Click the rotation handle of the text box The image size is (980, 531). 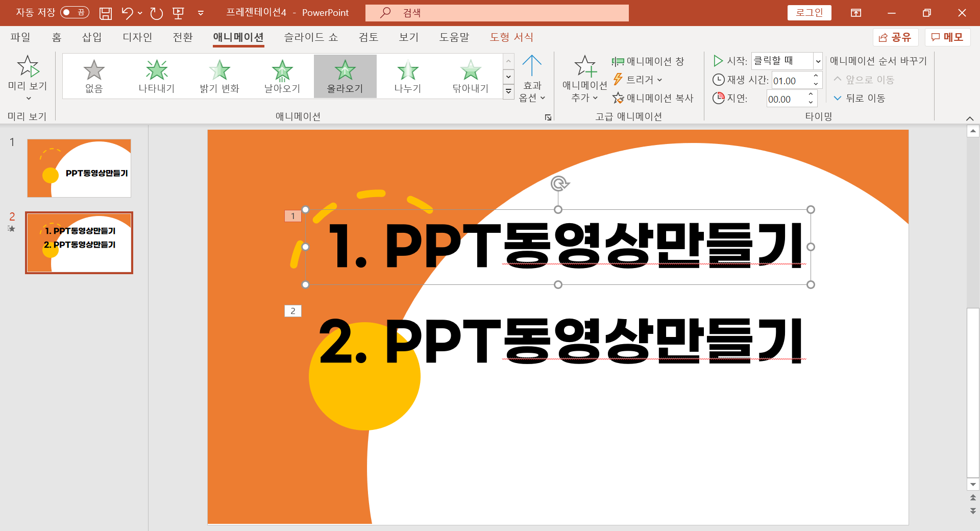(x=559, y=183)
